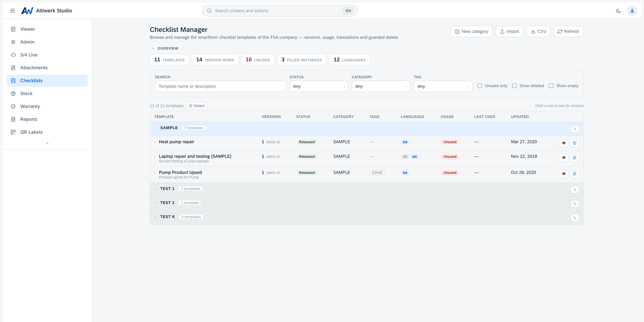Click the TEMPLATE column header
Viewport: 644px width, 322px height.
click(x=164, y=117)
